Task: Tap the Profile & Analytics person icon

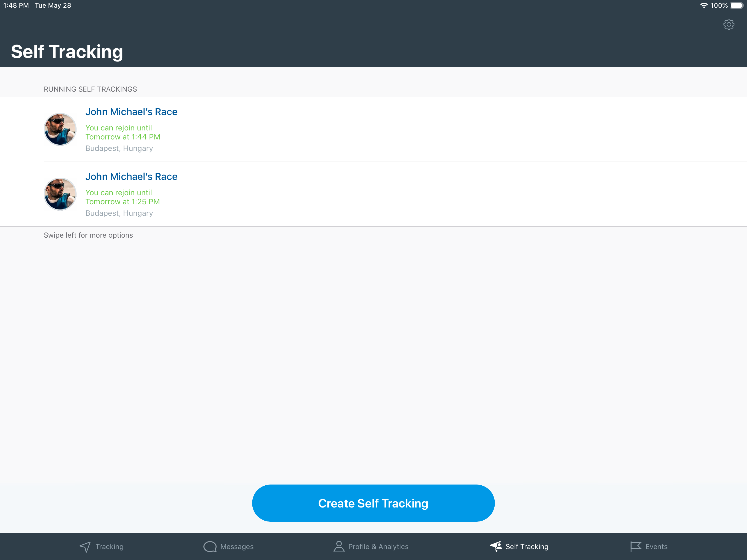Action: tap(339, 546)
